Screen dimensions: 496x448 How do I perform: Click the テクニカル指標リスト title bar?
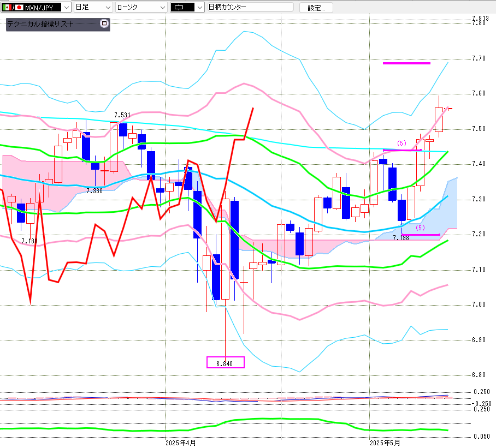(58, 25)
